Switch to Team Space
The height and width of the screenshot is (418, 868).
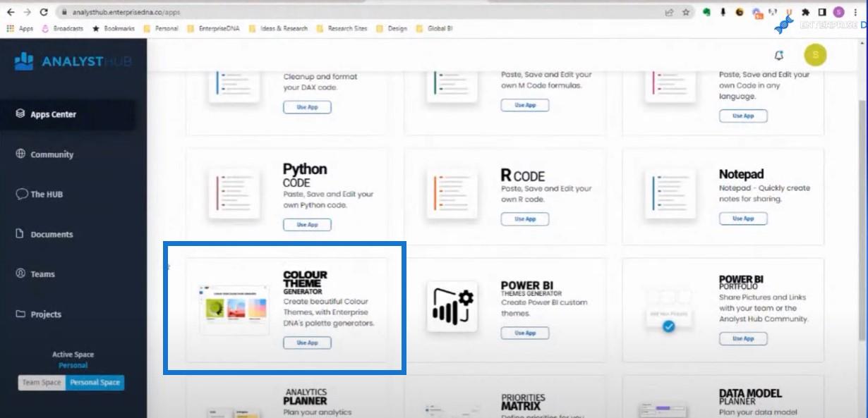click(42, 382)
